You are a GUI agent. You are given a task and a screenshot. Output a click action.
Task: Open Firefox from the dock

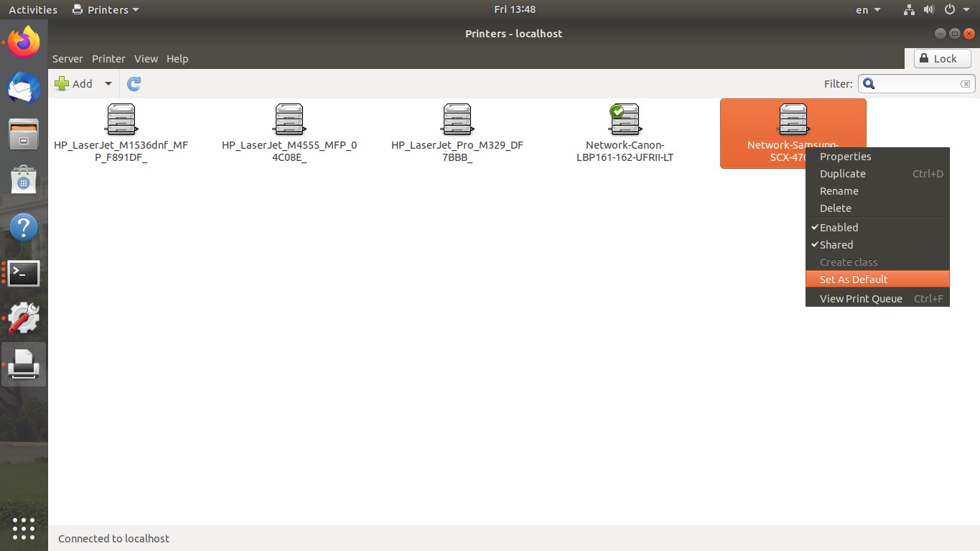[x=24, y=42]
